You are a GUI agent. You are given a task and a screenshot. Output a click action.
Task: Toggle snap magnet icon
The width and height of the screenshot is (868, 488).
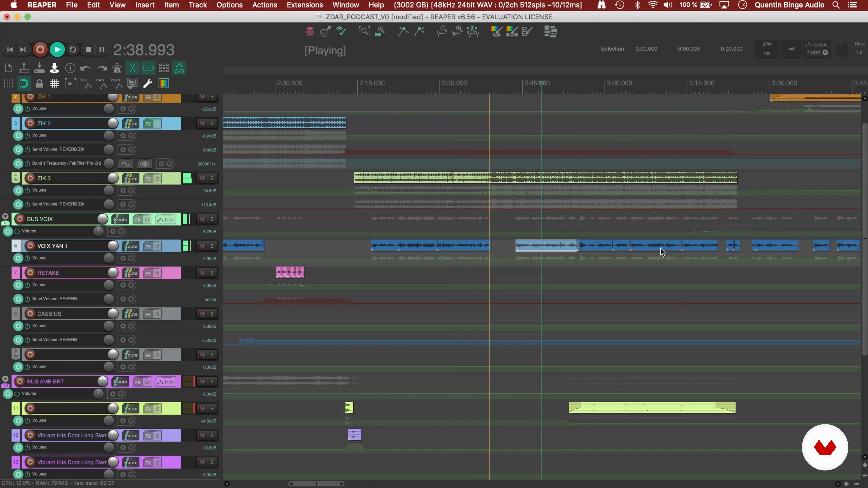click(x=24, y=83)
